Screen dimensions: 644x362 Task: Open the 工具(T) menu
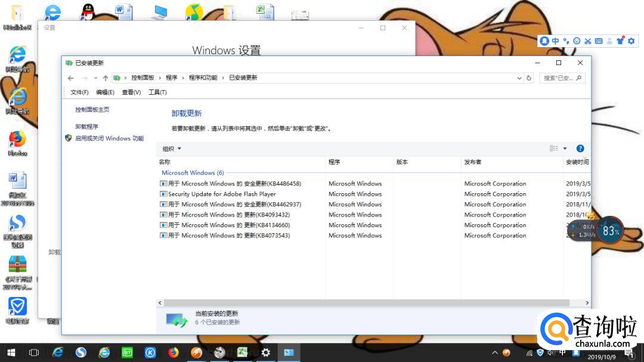[157, 92]
